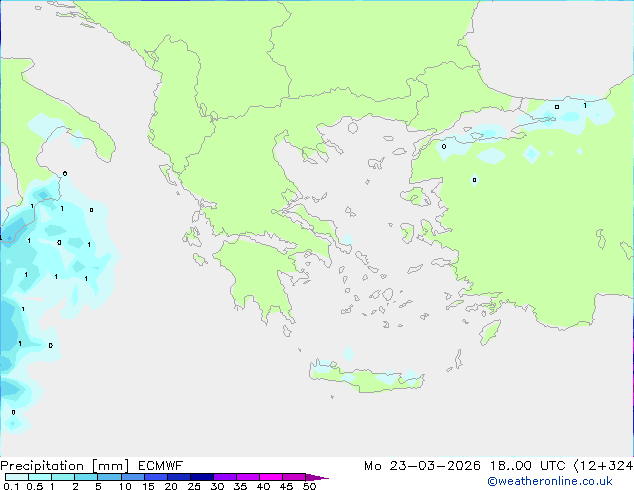Screen dimensions: 634x490
Task: Click legend value '0.1'
Action: [11, 486]
